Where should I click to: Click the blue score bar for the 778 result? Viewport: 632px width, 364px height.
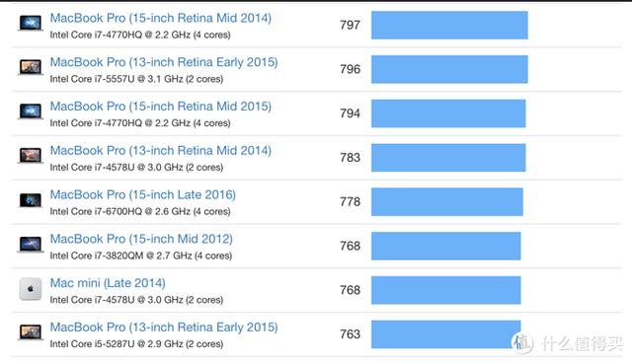[x=447, y=202]
